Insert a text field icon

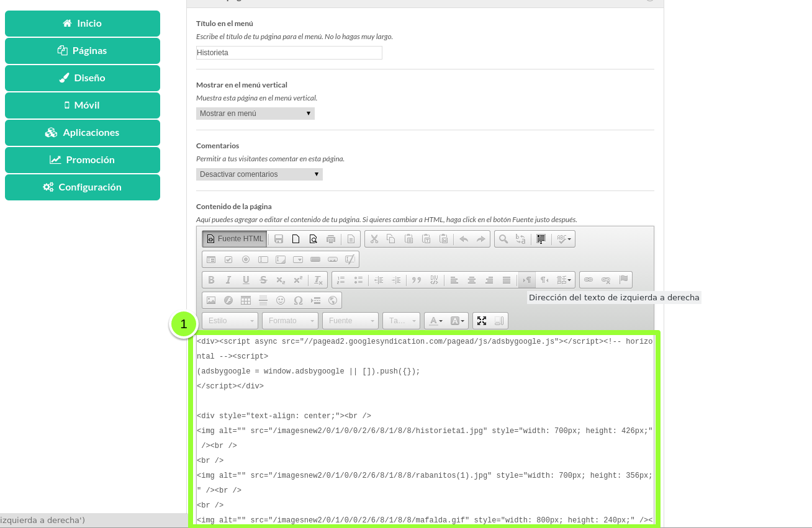coord(263,259)
